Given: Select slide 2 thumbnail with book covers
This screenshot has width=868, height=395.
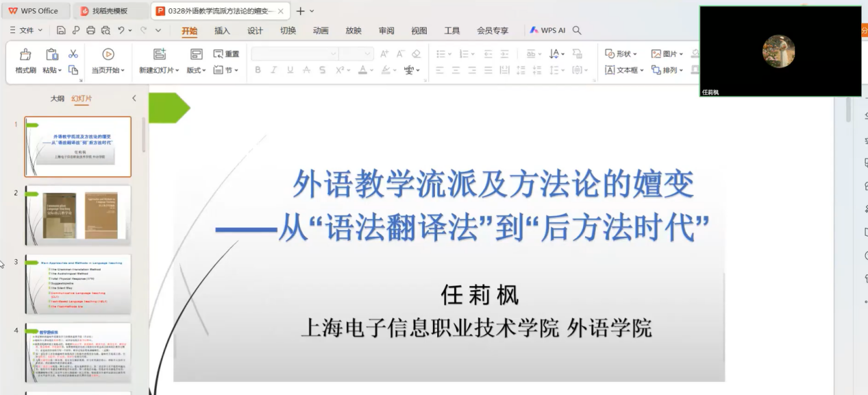Looking at the screenshot, I should [x=78, y=215].
